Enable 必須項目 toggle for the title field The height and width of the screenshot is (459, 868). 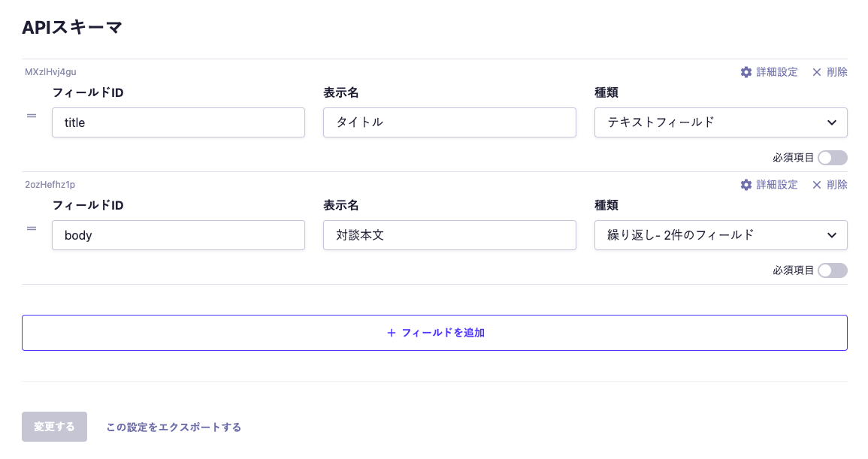tap(833, 158)
